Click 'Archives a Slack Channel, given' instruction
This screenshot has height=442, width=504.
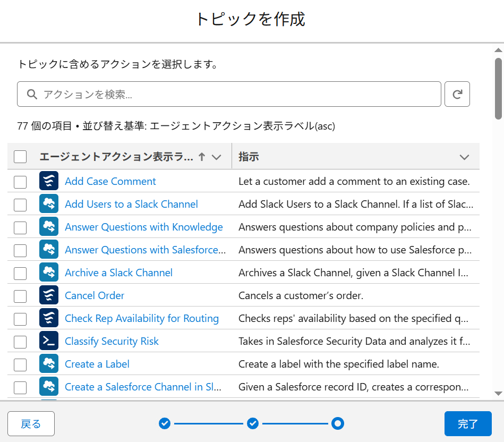(353, 273)
